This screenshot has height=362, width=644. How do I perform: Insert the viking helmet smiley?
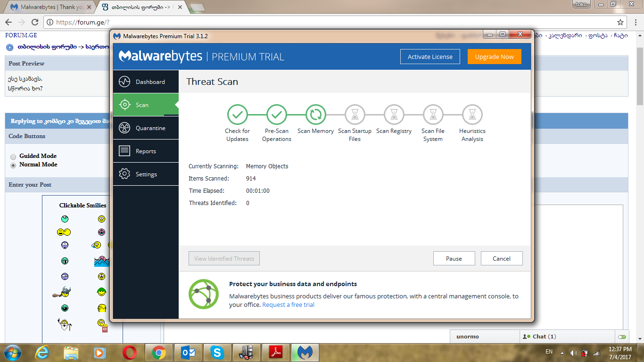[62, 292]
